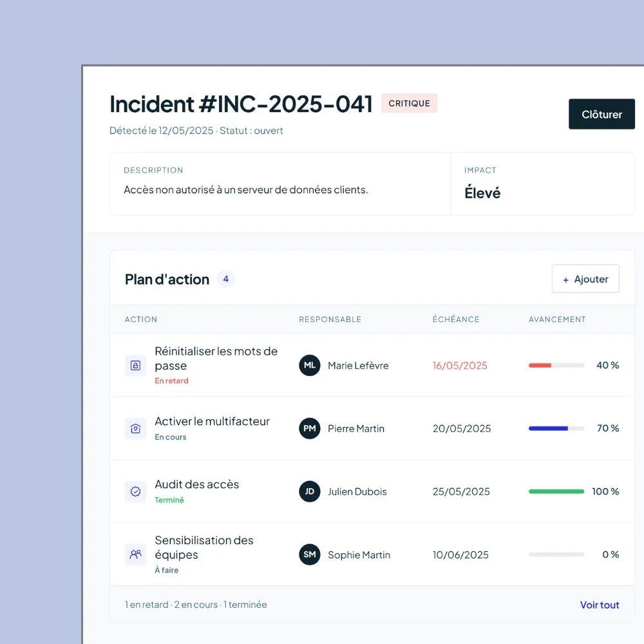Click the Clôturer button
Viewport: 644px width, 644px height.
[x=601, y=114]
